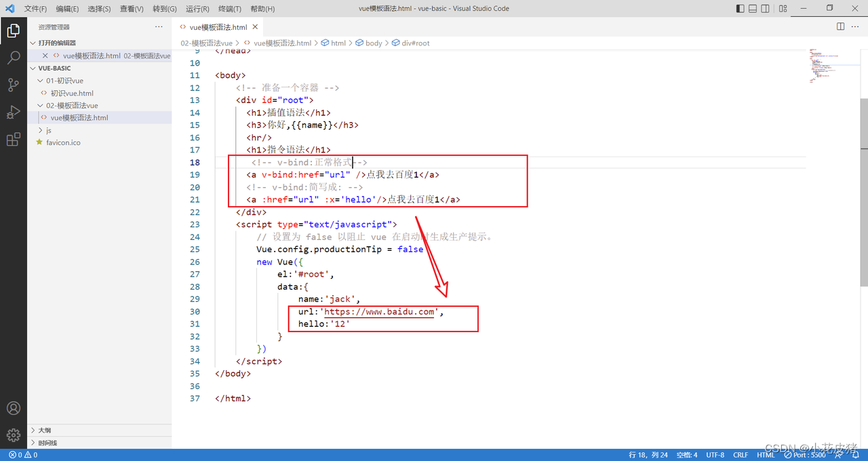This screenshot has height=461, width=868.
Task: Click the editor vertical scrollbar
Action: click(864, 193)
